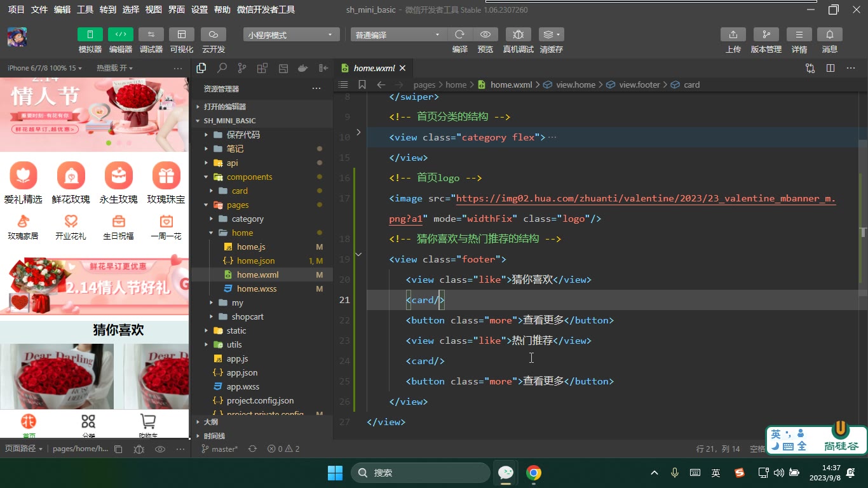Screen dimensions: 868x488
Task: Open the 文件 menu
Action: pyautogui.click(x=39, y=10)
